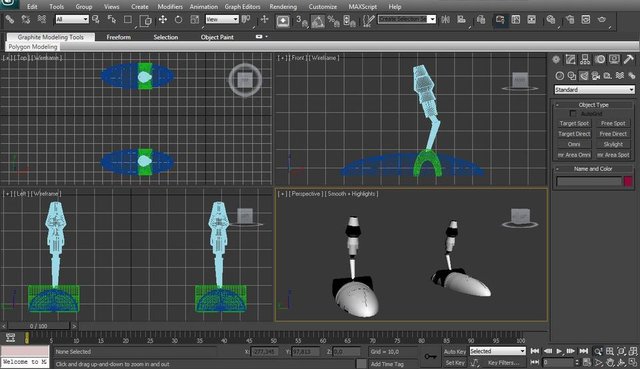Select the Link tool in main toolbar
Viewport: 640px width, 369px height.
tap(9, 19)
